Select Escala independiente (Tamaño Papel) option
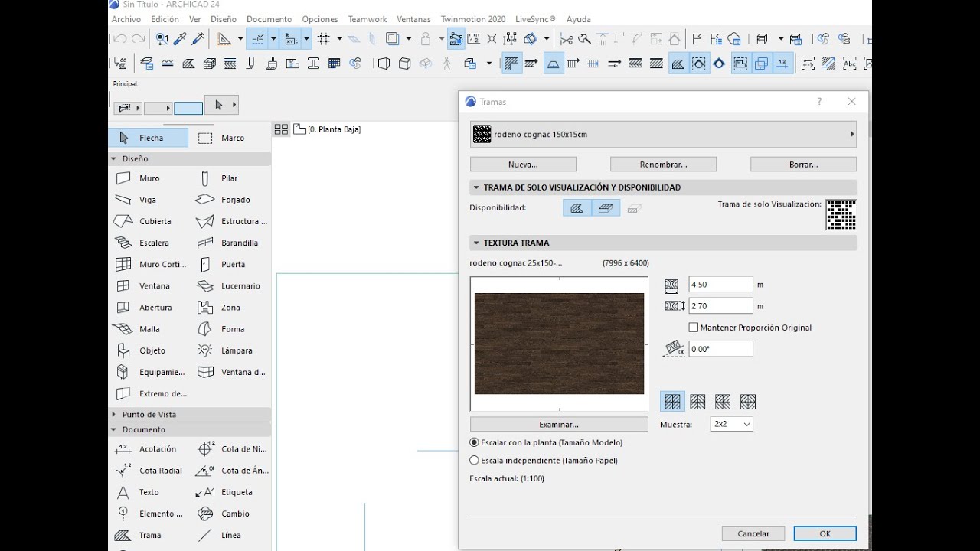980x551 pixels. pyautogui.click(x=474, y=461)
